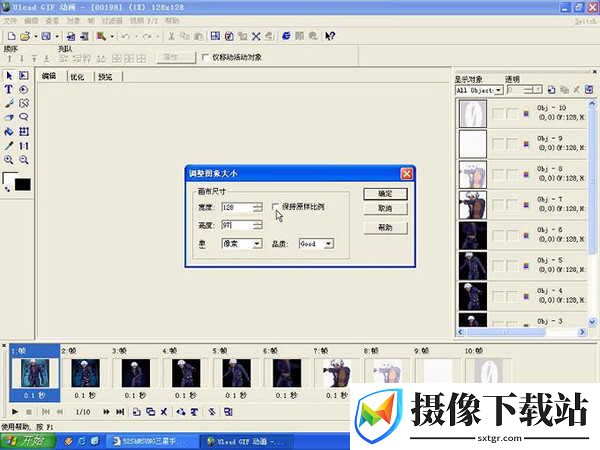This screenshot has height=450, width=600.
Task: Open Frame properties icon in frame panel
Action: point(228,412)
